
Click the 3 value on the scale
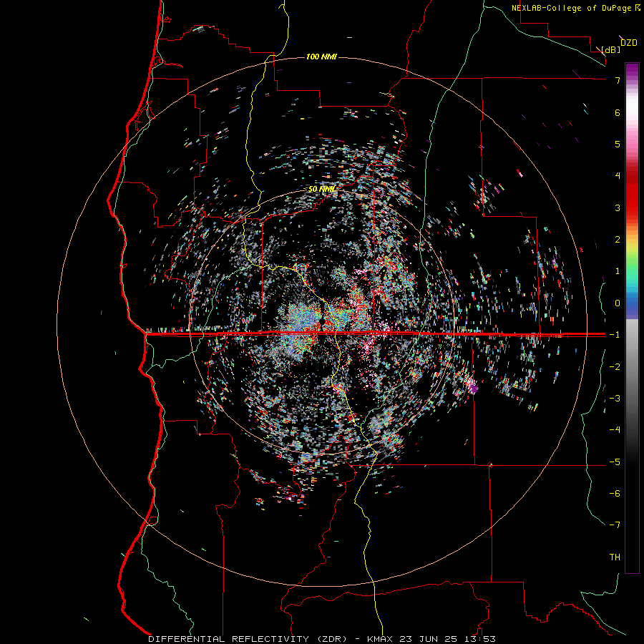click(618, 208)
